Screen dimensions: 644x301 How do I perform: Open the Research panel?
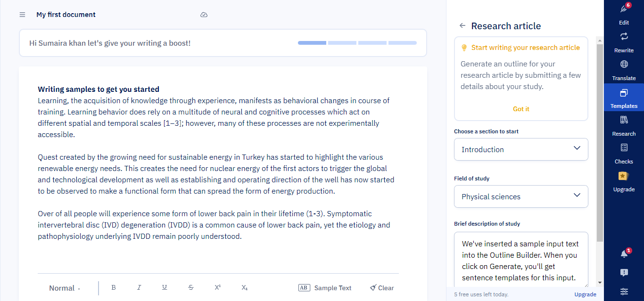(x=624, y=125)
